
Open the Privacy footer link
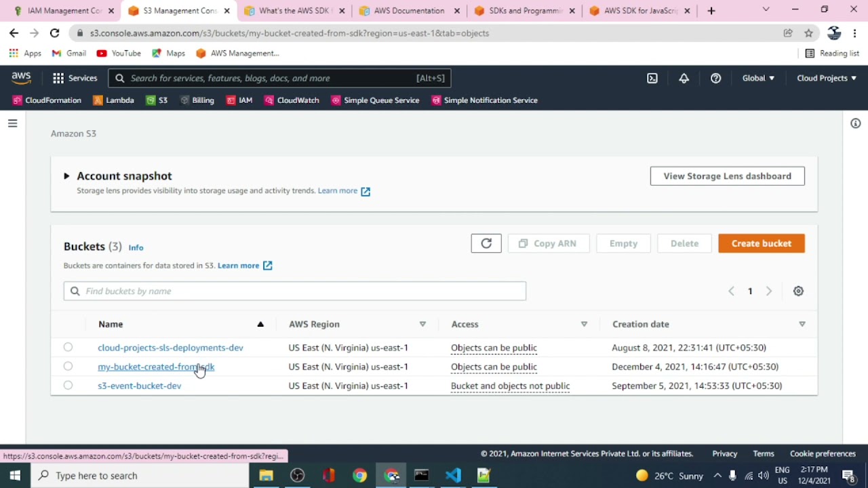coord(724,453)
